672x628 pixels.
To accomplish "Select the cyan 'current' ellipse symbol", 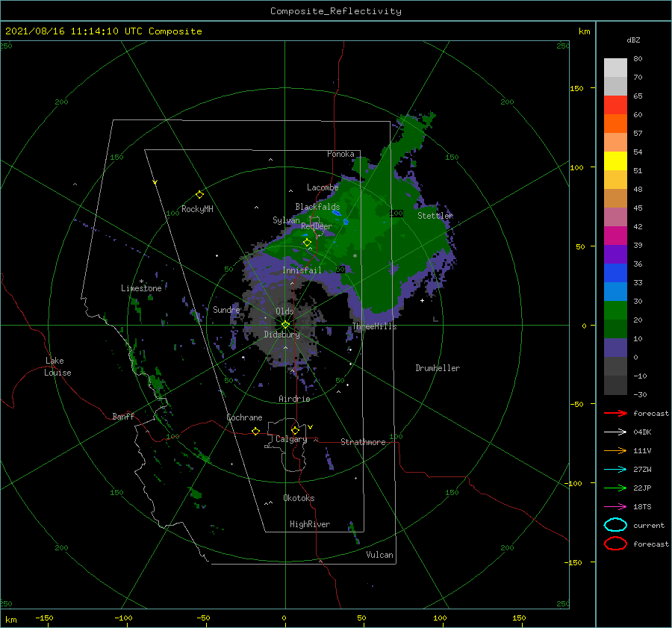I will coord(615,525).
